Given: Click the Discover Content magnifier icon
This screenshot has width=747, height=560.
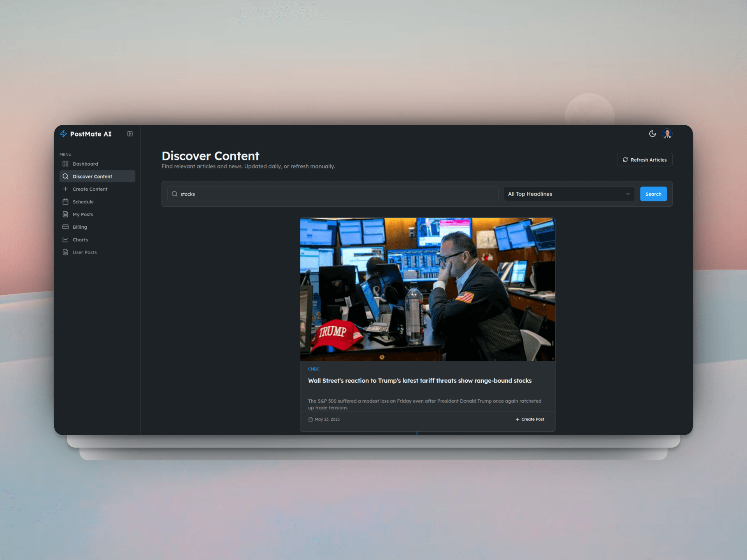Looking at the screenshot, I should click(65, 176).
